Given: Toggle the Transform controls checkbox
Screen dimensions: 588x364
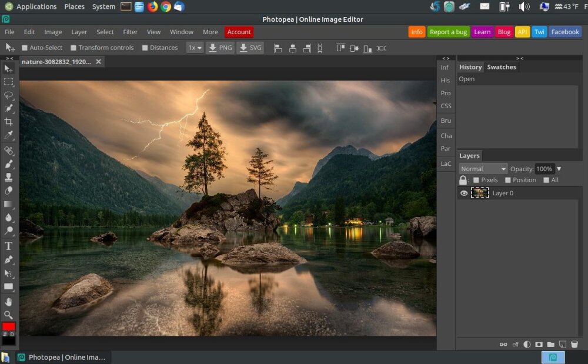Looking at the screenshot, I should coord(73,48).
